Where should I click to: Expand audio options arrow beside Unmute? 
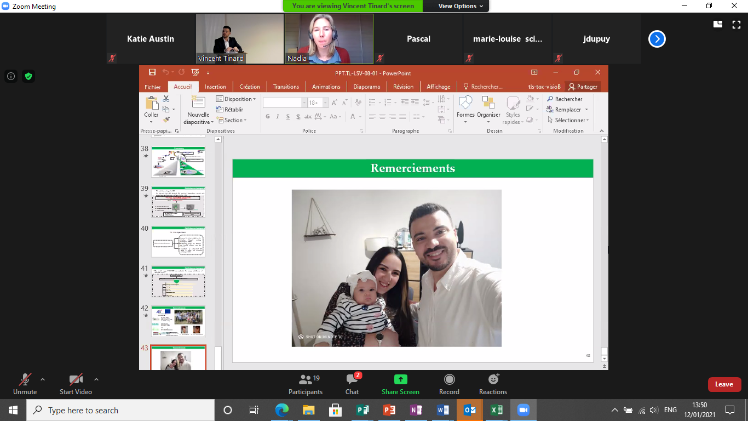pyautogui.click(x=42, y=379)
